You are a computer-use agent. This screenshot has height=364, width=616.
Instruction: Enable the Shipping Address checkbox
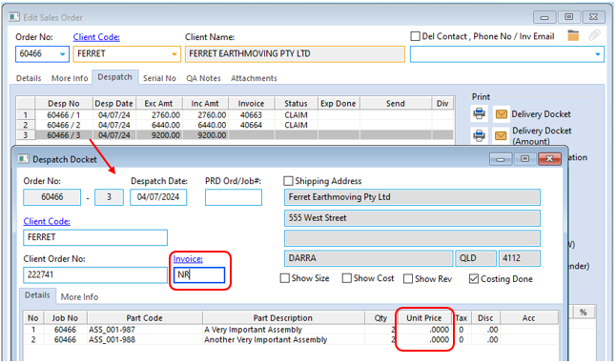tap(288, 181)
